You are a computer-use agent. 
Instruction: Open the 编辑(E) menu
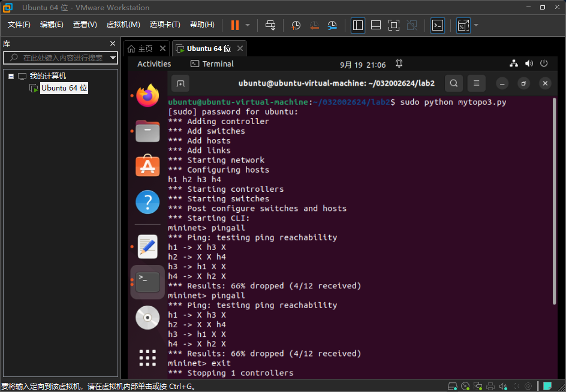pyautogui.click(x=52, y=24)
